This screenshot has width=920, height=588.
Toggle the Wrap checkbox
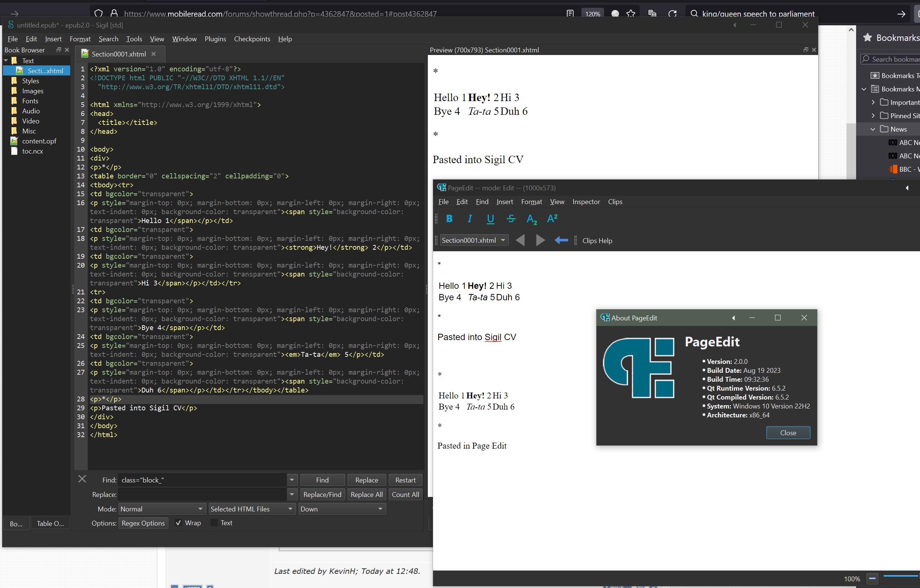(178, 523)
